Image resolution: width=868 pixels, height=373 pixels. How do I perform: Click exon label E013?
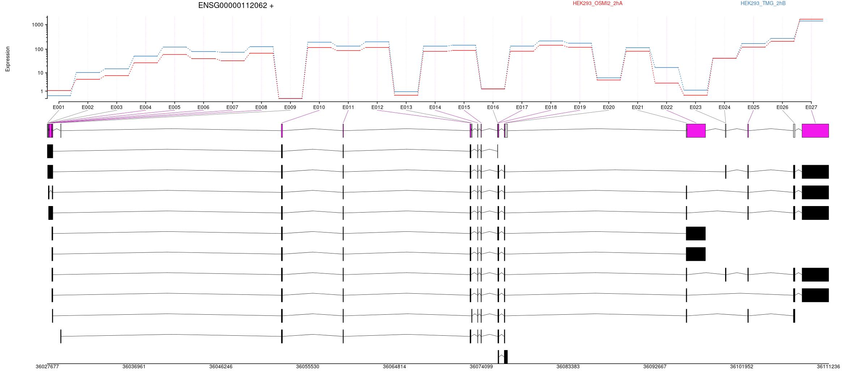(406, 107)
